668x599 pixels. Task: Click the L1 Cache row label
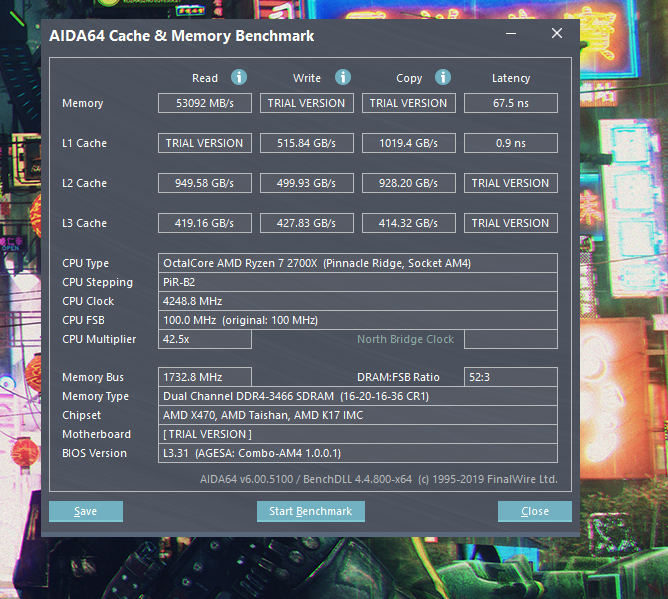84,143
